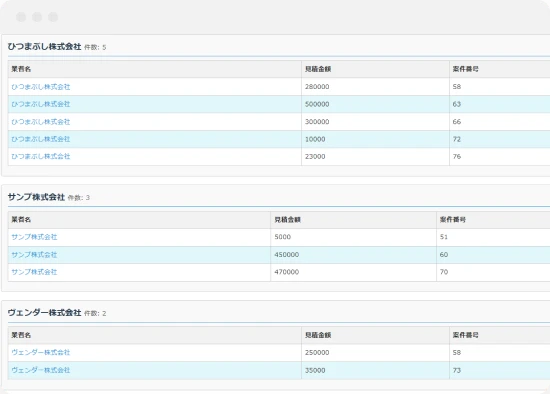Viewport: 550px width, 394px height.
Task: Open ひつまぶし株式会社 link in 23000 row
Action: pyautogui.click(x=41, y=156)
